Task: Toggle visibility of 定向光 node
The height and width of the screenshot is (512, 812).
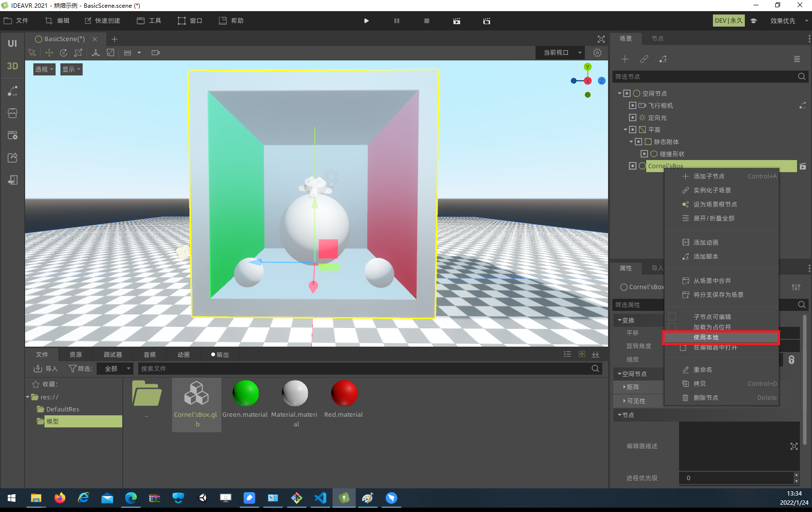Action: click(633, 117)
